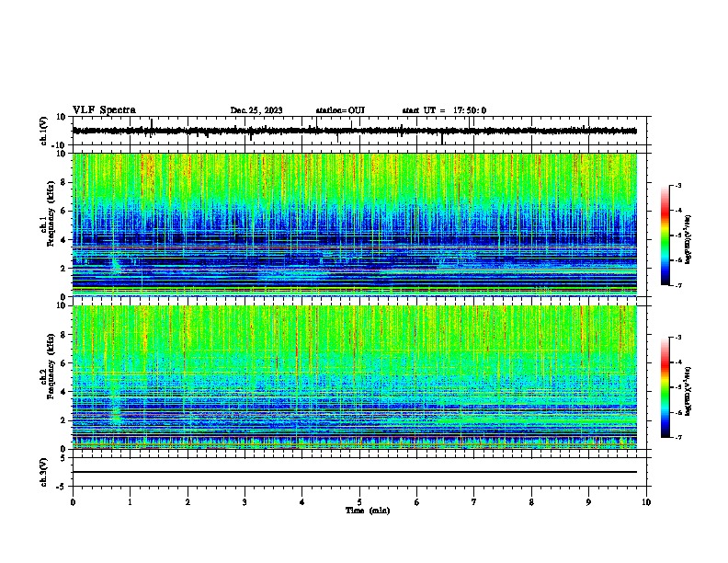Click the 4 kHz tick on ch.2 frequency axis

[x=63, y=392]
